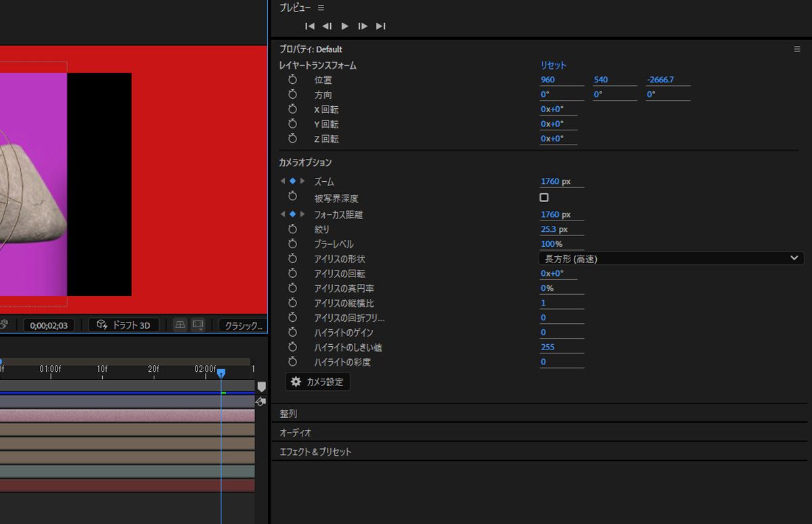Toggle stopwatch for X回転
The width and height of the screenshot is (812, 524).
pyautogui.click(x=292, y=109)
